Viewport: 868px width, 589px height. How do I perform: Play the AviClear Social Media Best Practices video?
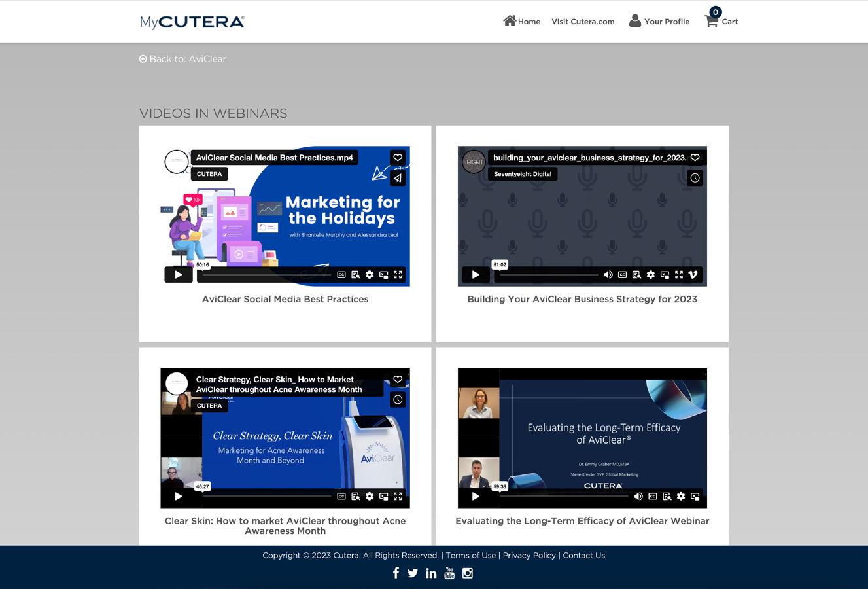click(x=178, y=275)
